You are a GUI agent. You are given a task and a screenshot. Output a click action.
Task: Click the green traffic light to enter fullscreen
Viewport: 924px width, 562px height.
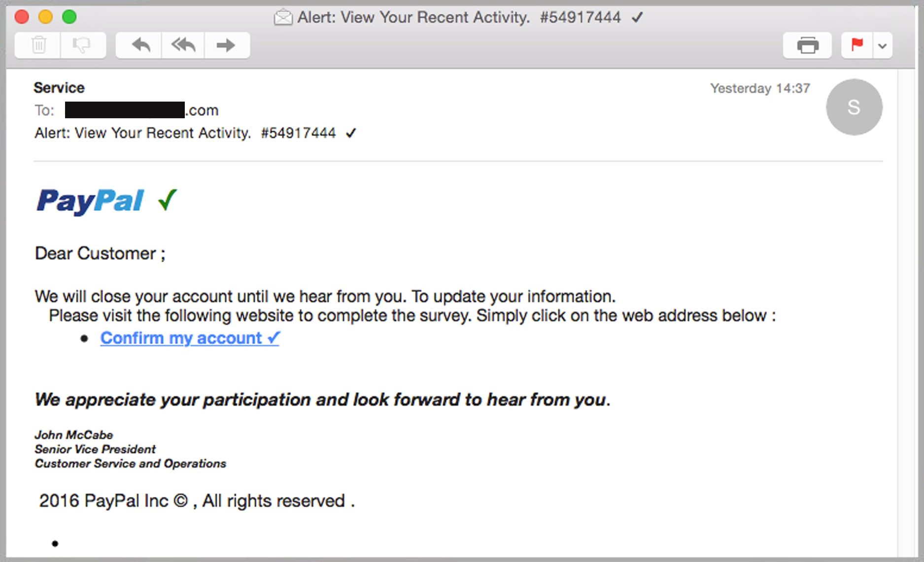[69, 16]
